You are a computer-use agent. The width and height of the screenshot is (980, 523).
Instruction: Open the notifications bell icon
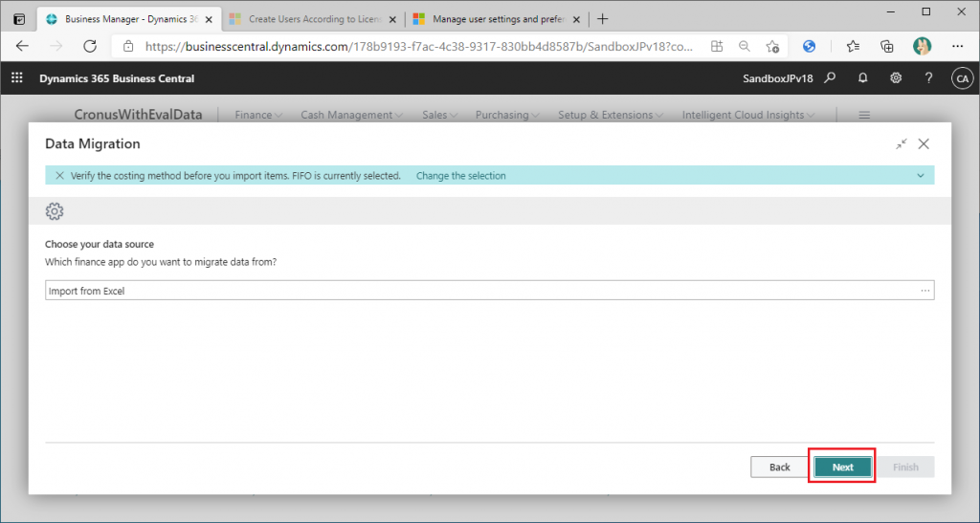(x=863, y=78)
